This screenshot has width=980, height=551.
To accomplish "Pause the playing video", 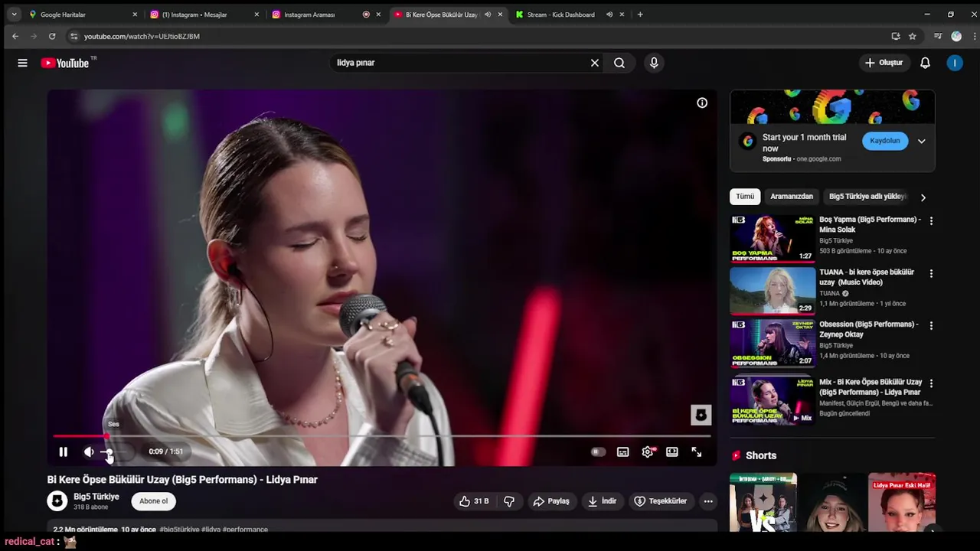I will (64, 452).
